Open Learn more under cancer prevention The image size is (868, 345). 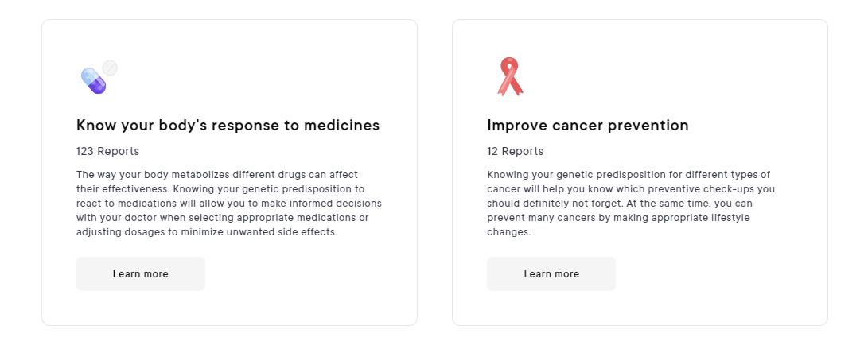click(551, 273)
